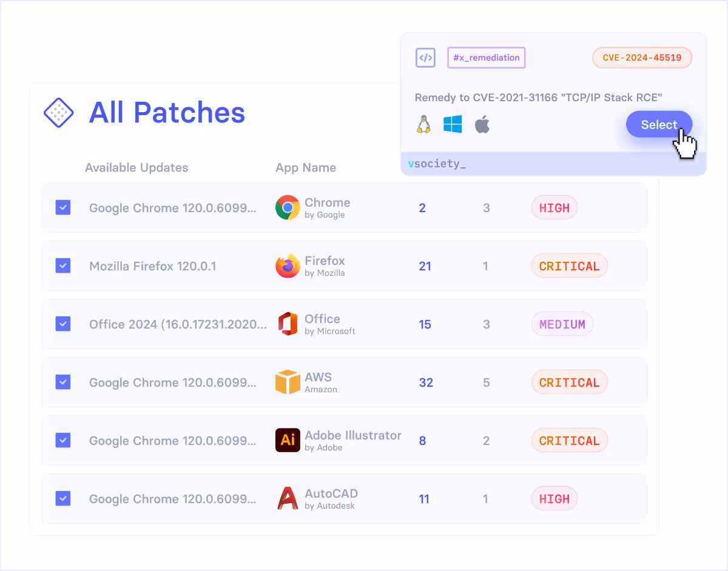Click the gray count 2 in Illustrator row
This screenshot has height=571, width=728.
(x=486, y=441)
